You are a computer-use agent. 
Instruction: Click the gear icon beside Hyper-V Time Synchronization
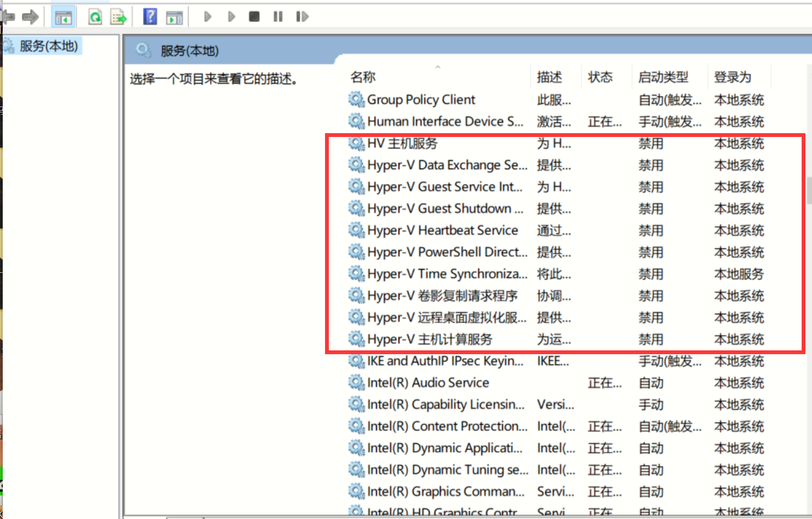click(357, 274)
